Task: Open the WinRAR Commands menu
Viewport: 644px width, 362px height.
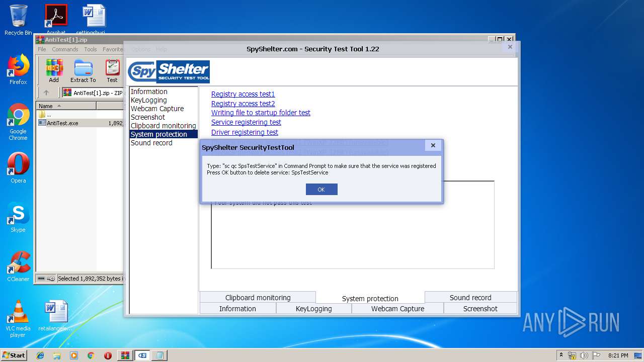Action: (x=65, y=49)
